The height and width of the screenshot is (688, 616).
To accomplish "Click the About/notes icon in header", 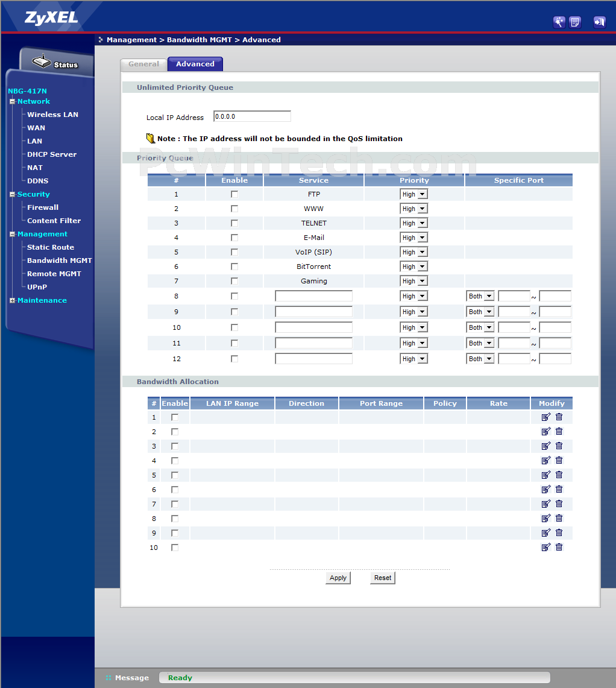I will pyautogui.click(x=575, y=22).
